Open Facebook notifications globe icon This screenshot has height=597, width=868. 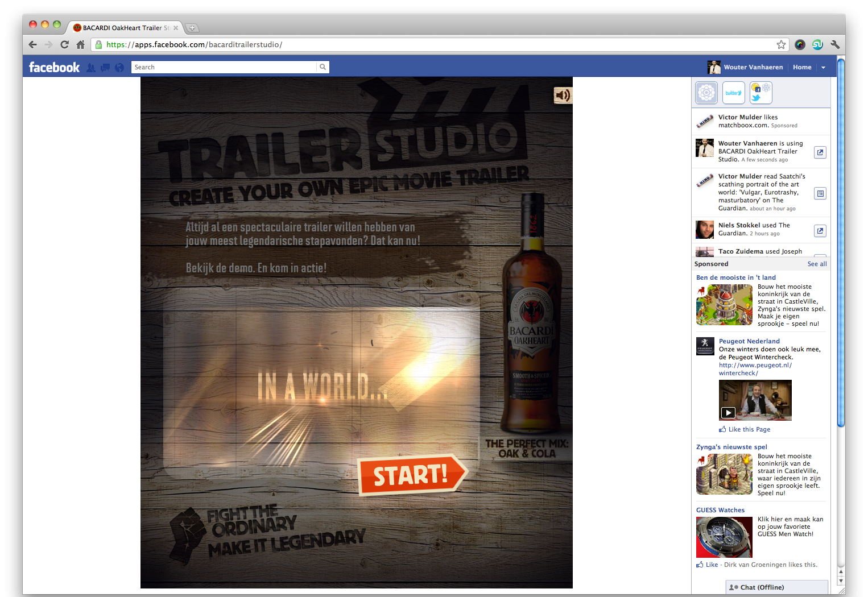(x=119, y=67)
